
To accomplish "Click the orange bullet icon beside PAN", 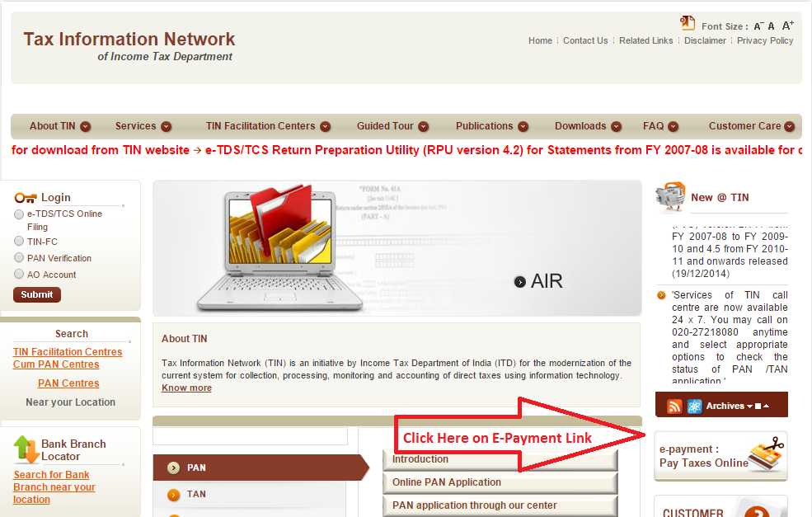I will pyautogui.click(x=173, y=468).
